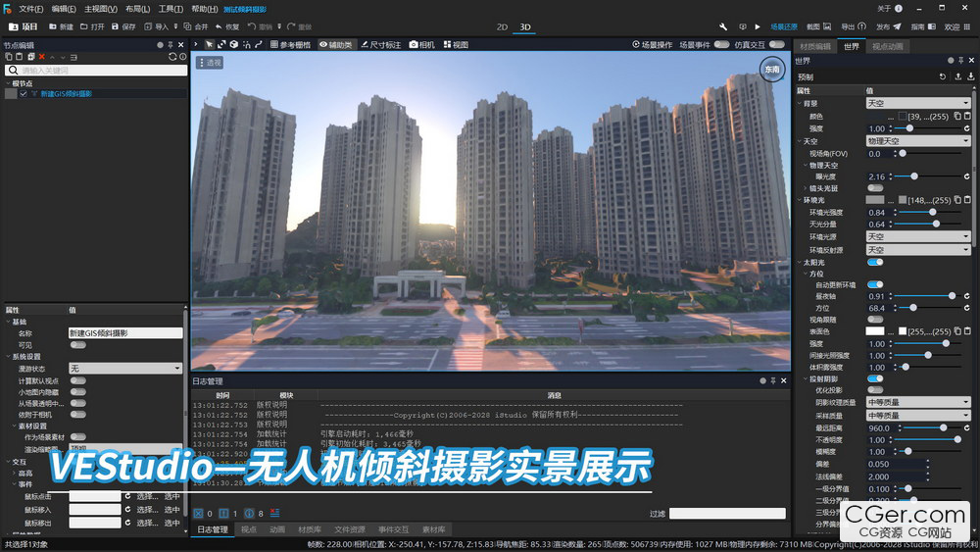
Task: Open the 物理天空 sky type dropdown
Action: (917, 141)
